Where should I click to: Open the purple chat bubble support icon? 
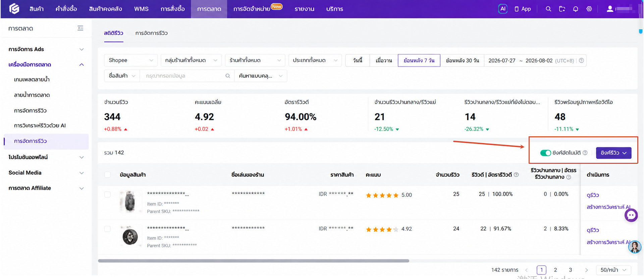631,215
